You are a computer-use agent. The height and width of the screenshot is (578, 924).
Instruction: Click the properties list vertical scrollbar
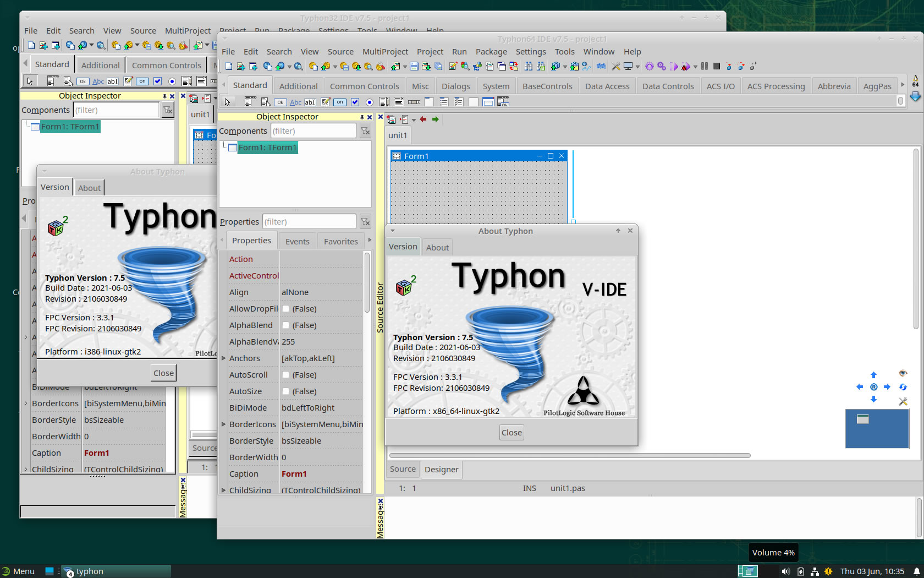[367, 282]
